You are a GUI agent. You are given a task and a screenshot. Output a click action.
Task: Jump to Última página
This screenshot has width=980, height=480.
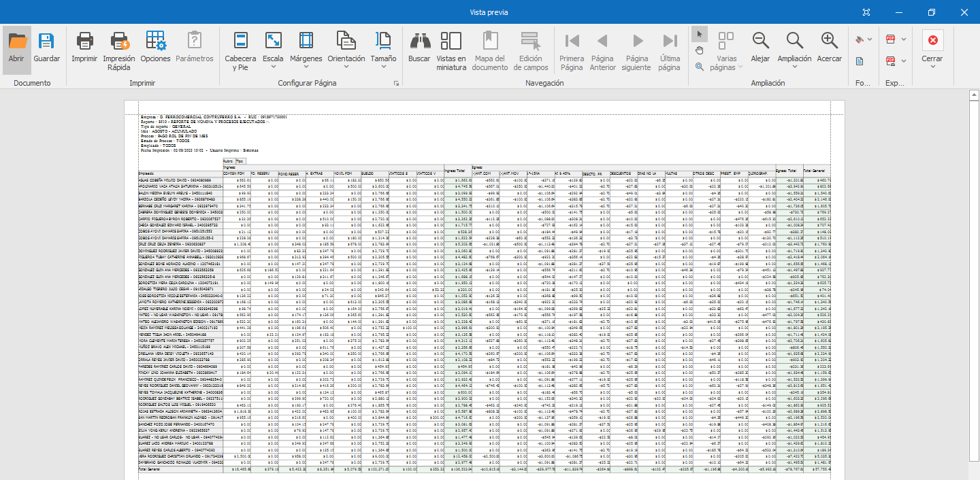coord(670,52)
